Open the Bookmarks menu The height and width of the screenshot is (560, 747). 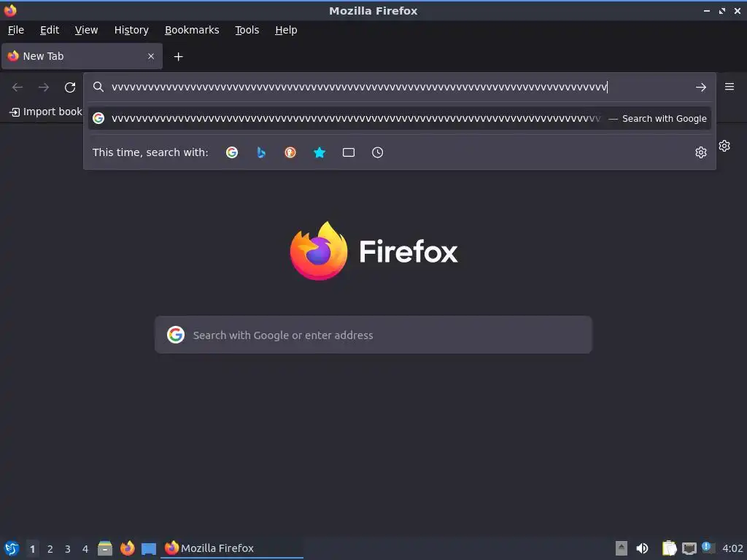click(x=192, y=30)
